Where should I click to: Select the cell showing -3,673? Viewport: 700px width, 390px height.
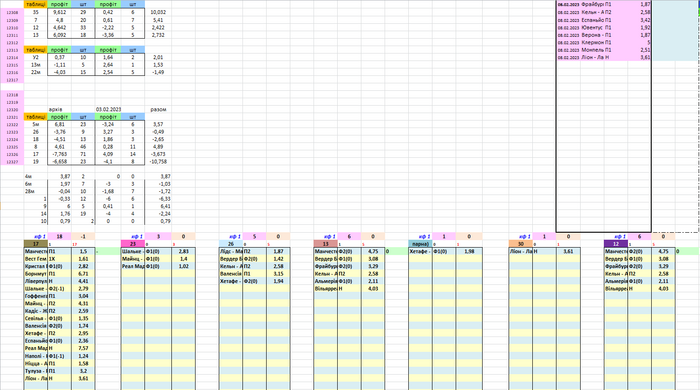(x=158, y=154)
